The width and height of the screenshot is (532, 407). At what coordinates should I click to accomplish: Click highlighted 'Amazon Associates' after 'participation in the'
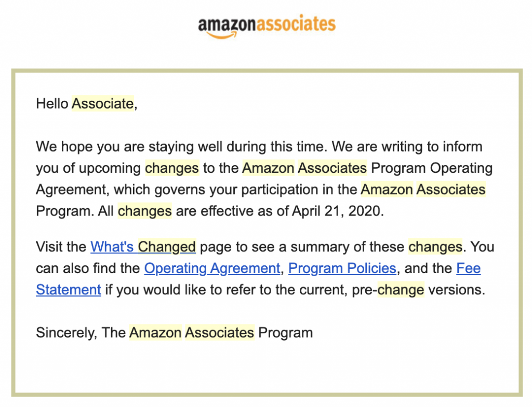coord(423,189)
